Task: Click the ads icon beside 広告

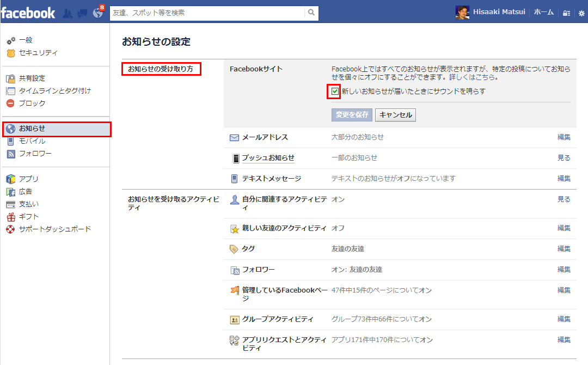Action: (10, 192)
